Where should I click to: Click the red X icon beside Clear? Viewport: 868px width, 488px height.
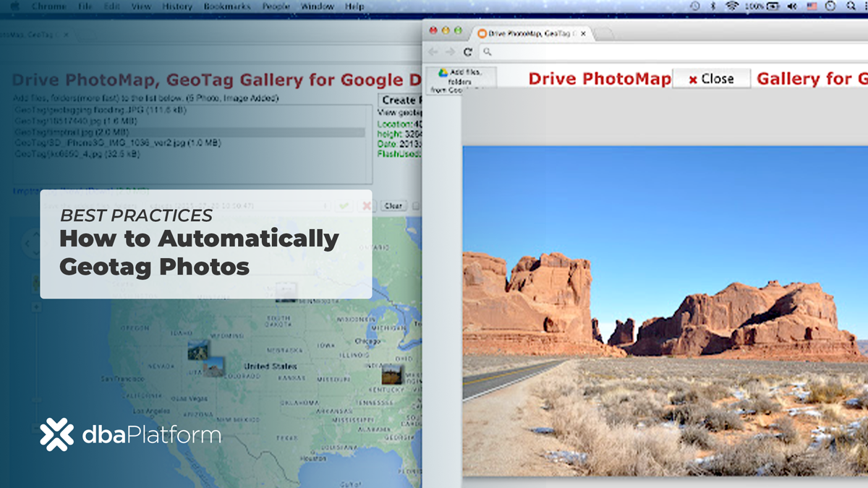pos(366,206)
